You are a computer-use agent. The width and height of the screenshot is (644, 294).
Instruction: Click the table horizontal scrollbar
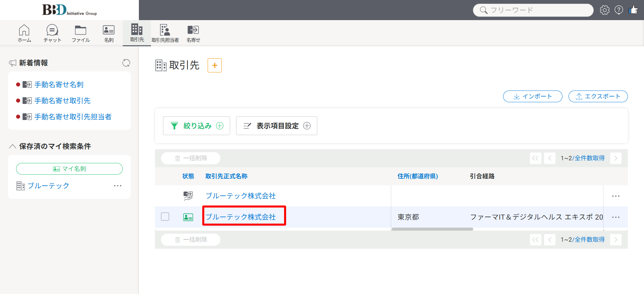click(x=432, y=229)
